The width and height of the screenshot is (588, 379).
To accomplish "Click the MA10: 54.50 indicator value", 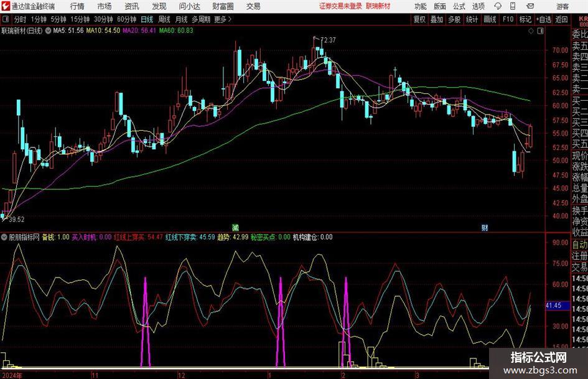I will [103, 30].
